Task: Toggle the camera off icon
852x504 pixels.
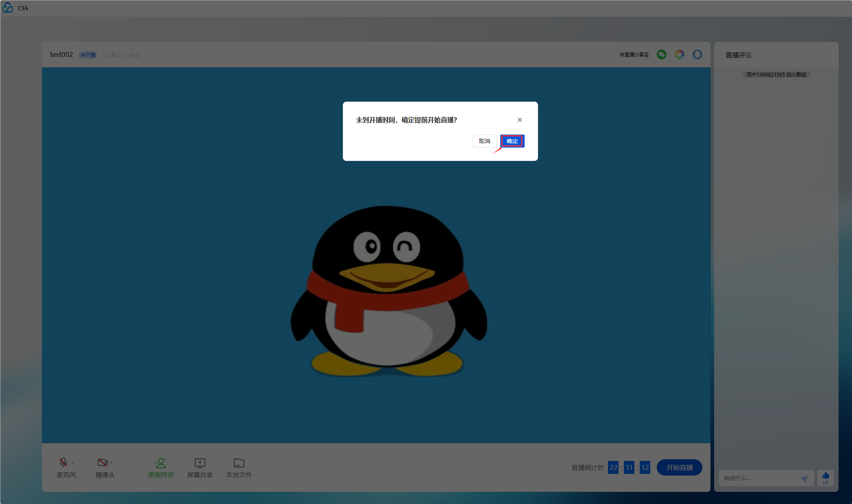Action: click(x=102, y=463)
